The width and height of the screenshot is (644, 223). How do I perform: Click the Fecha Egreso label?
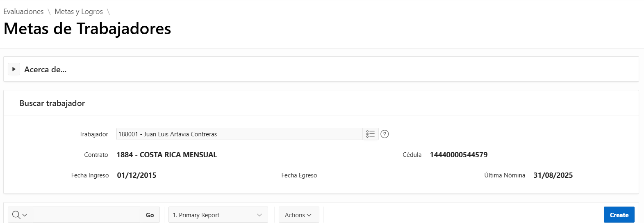pos(299,175)
